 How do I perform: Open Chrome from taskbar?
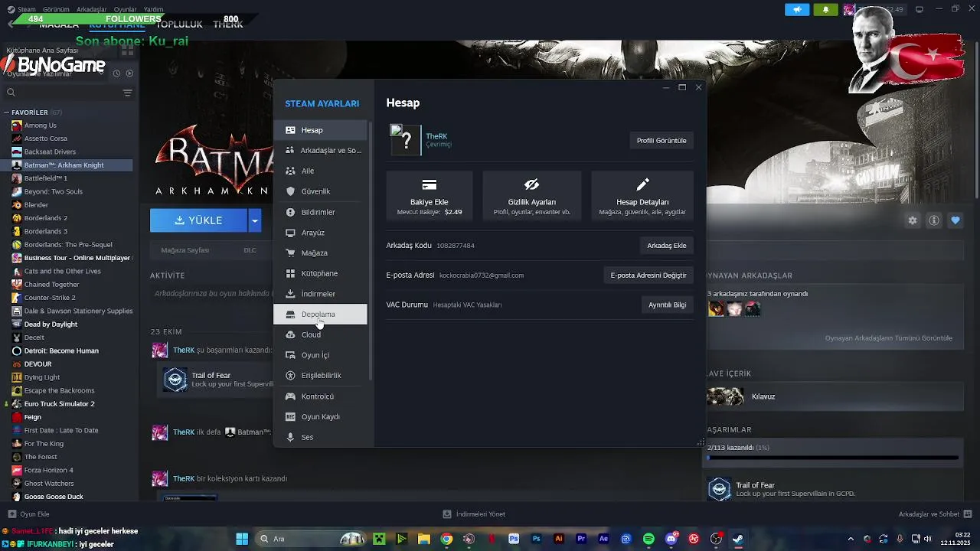tap(446, 539)
